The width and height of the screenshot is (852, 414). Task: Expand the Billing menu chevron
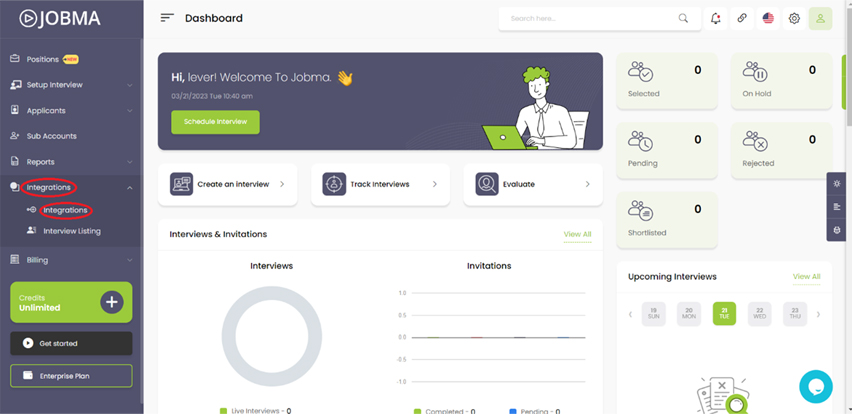(x=129, y=260)
